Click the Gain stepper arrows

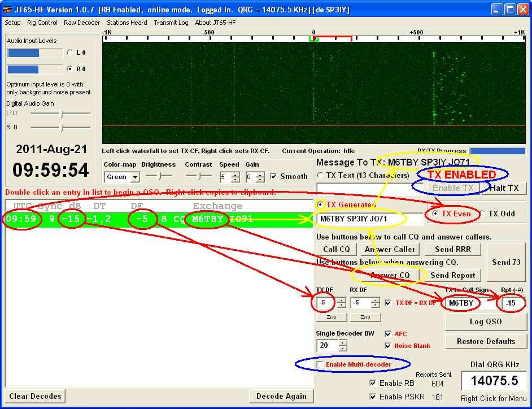260,177
